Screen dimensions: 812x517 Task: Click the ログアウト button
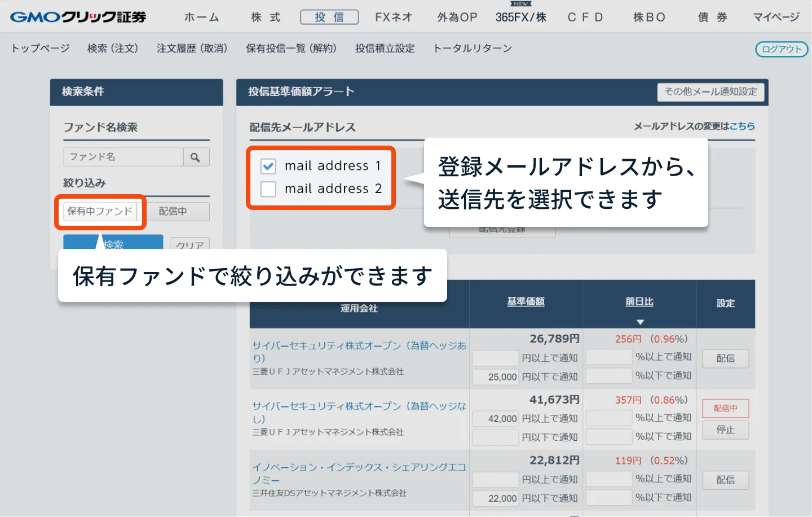(x=781, y=49)
